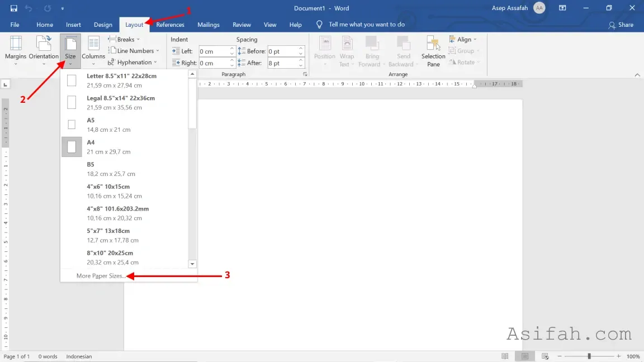The height and width of the screenshot is (362, 644).
Task: Open the Margins tool
Action: tap(16, 50)
